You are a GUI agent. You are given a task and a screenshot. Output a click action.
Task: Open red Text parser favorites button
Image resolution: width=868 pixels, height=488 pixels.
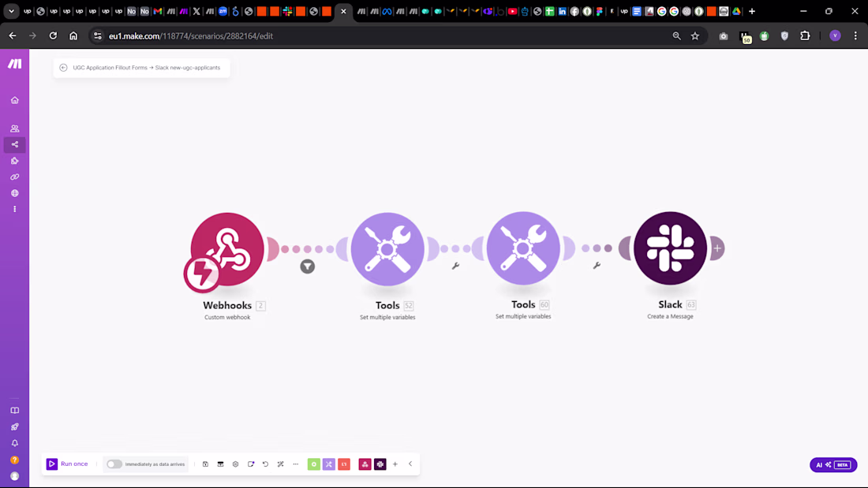[x=344, y=464]
